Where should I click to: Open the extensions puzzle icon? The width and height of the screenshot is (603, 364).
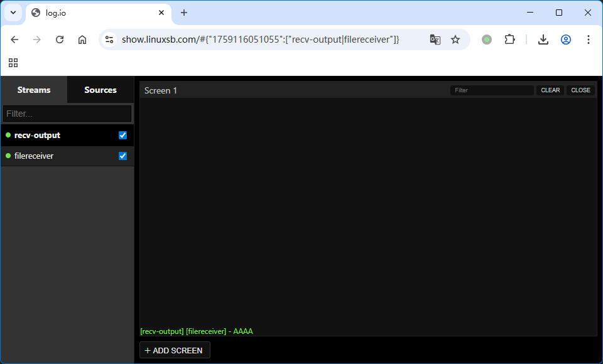pyautogui.click(x=510, y=40)
